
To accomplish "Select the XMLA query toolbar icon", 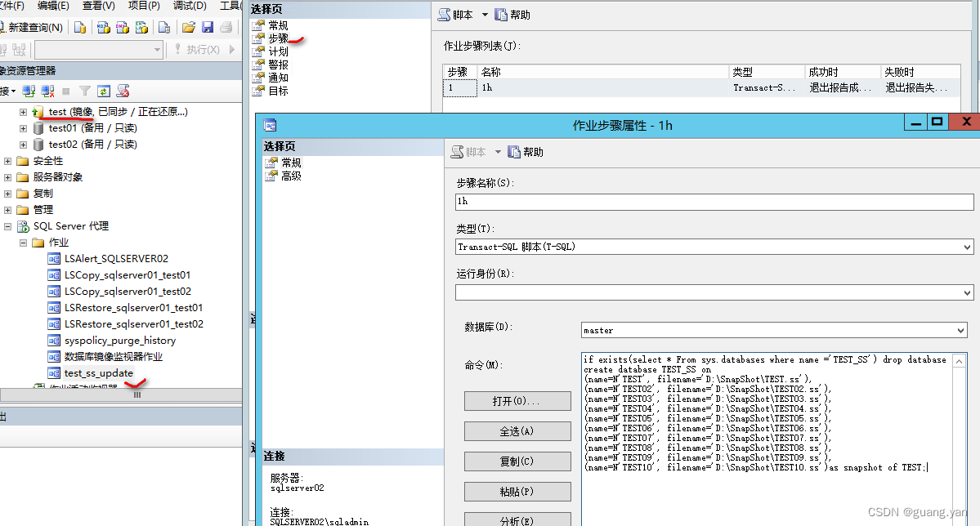I will [x=141, y=28].
